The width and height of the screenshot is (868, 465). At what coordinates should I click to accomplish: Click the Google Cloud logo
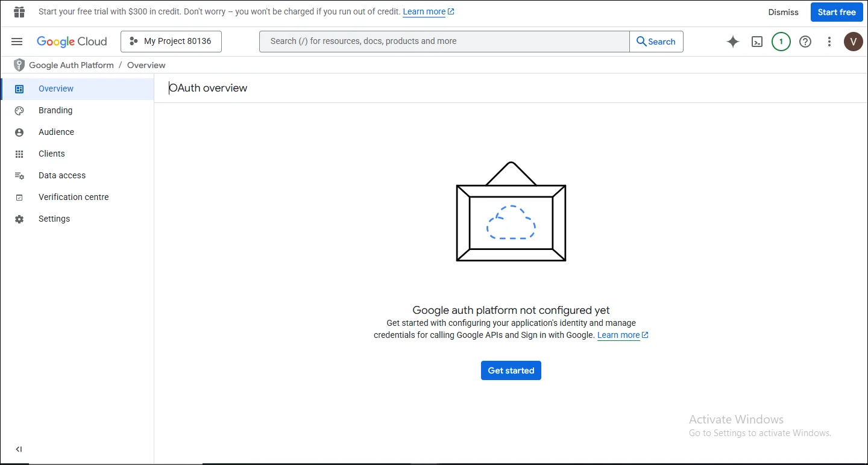(72, 42)
